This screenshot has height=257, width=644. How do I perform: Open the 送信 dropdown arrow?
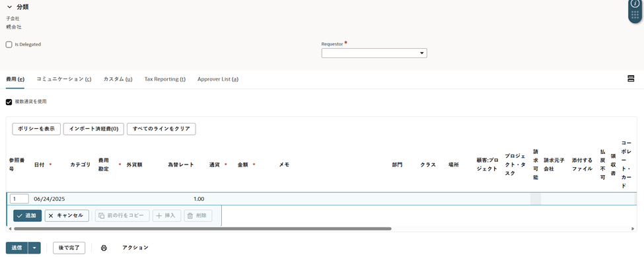34,248
